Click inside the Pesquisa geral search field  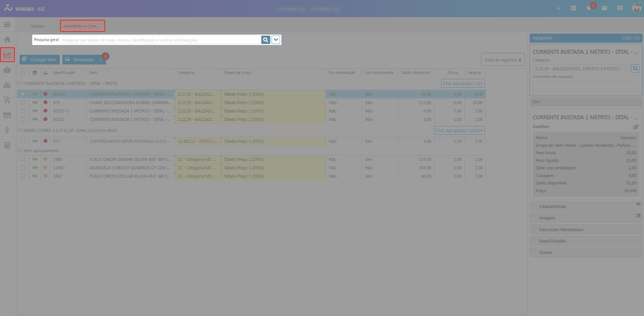point(160,40)
